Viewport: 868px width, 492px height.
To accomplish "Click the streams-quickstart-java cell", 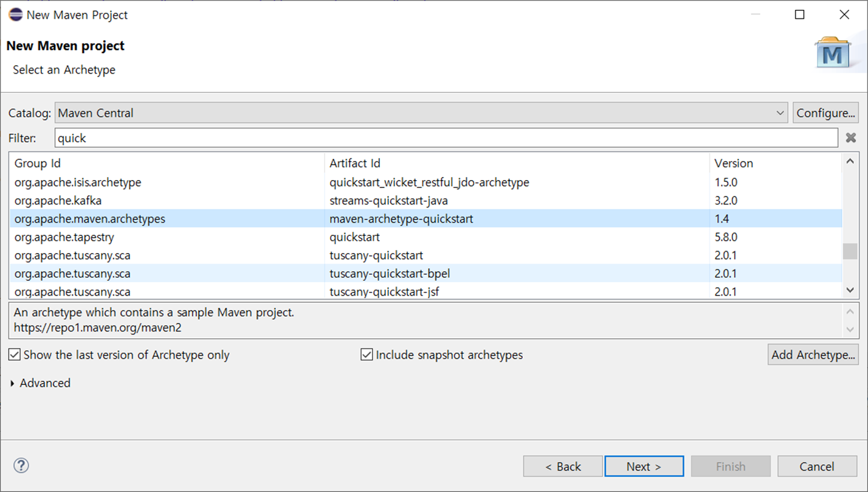I will (389, 200).
